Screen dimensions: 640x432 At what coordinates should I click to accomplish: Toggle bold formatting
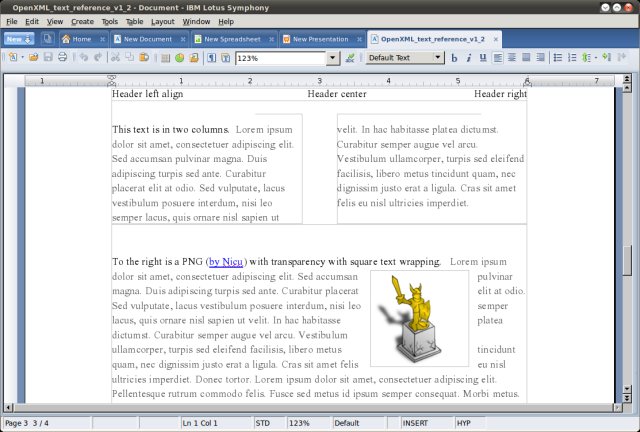(x=454, y=58)
